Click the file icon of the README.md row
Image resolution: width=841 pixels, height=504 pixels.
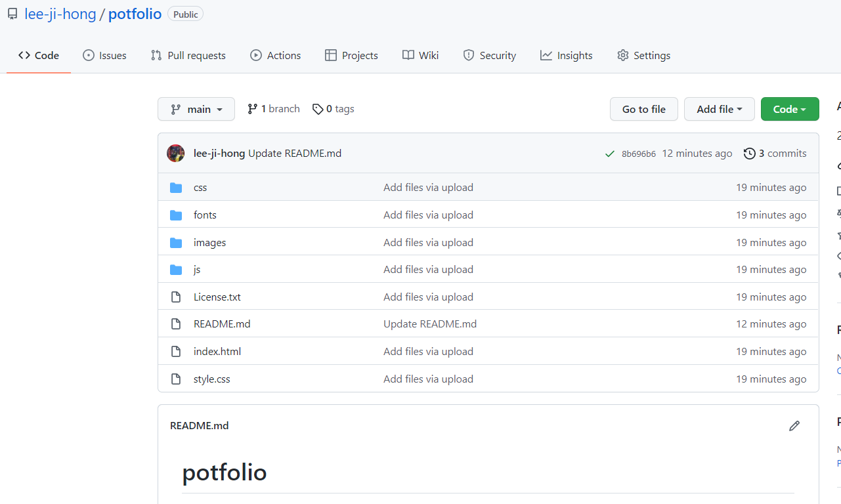point(176,324)
